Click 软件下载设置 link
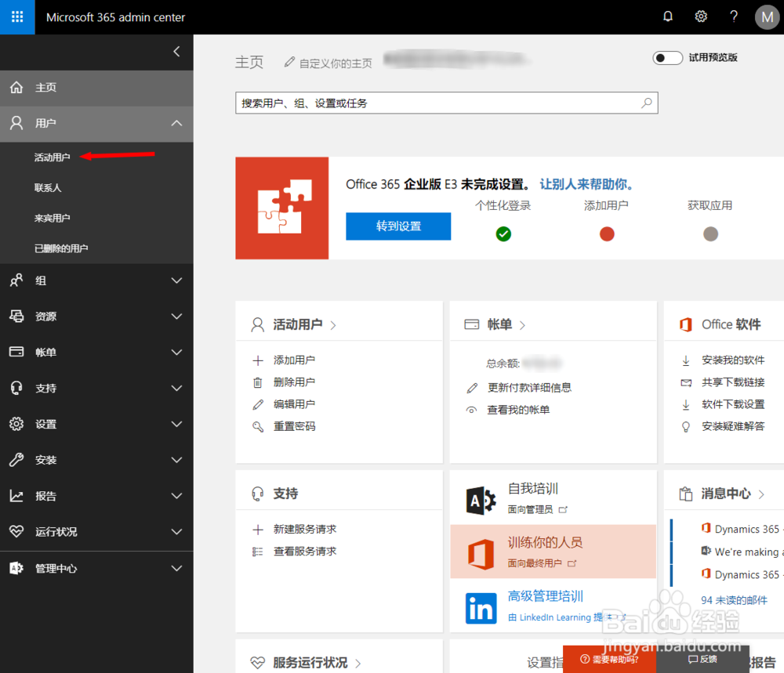Viewport: 784px width, 673px height. coord(733,405)
